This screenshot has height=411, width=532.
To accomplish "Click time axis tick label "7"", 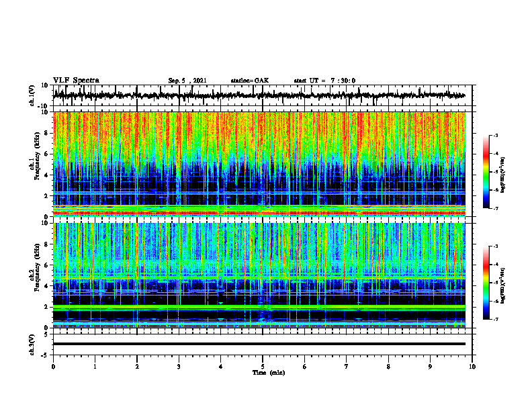I will (347, 367).
